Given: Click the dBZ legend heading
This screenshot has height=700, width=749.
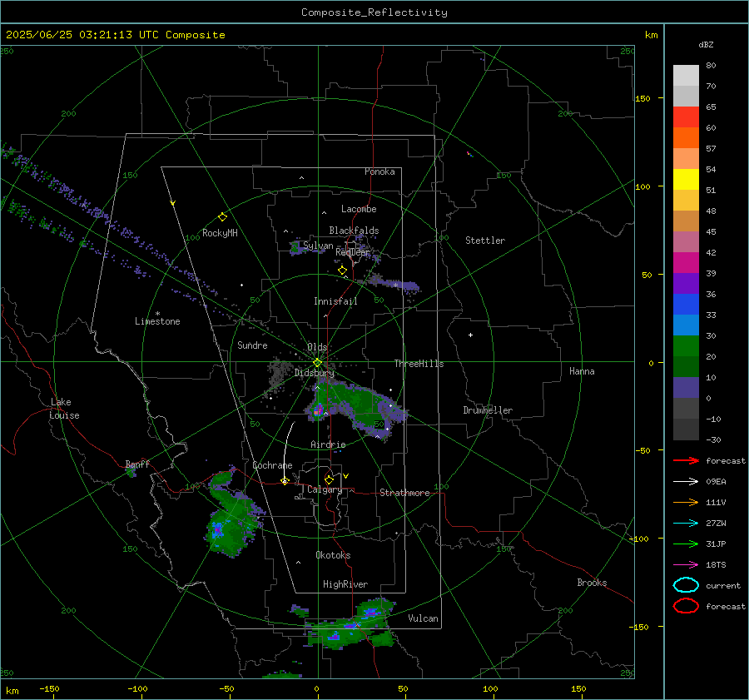Looking at the screenshot, I should point(706,44).
